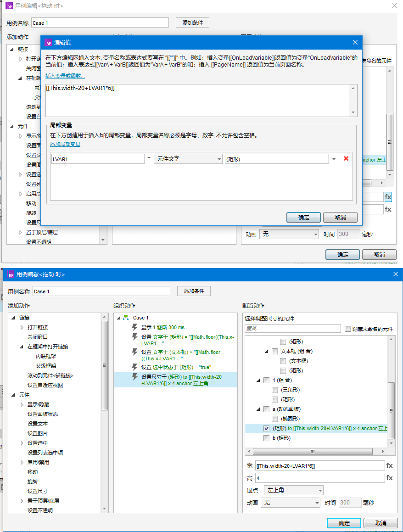The image size is (403, 532).
Task: Click the RP logo icon in 编辑值 title bar
Action: (x=49, y=43)
